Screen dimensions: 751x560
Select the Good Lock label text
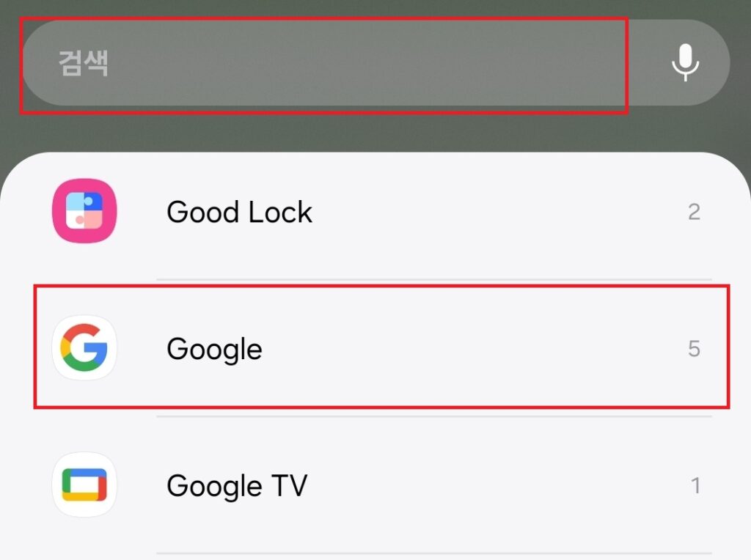tap(240, 212)
